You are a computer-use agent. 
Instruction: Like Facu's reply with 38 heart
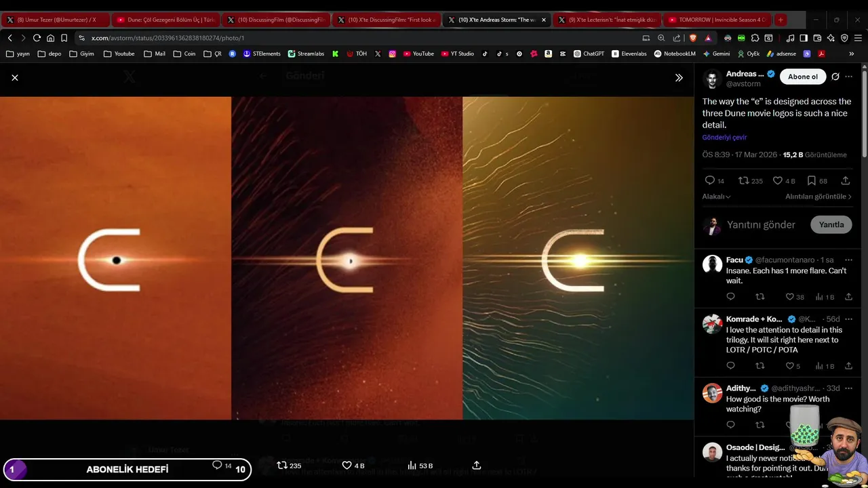[789, 297]
